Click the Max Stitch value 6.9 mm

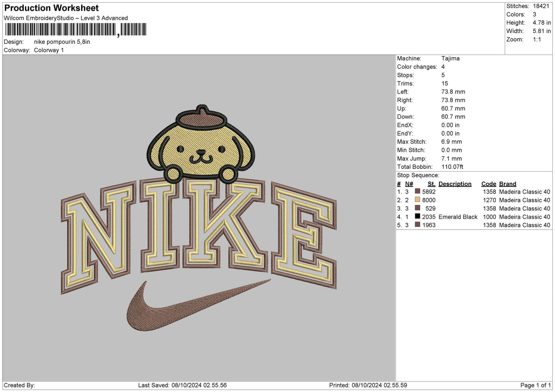tap(452, 142)
